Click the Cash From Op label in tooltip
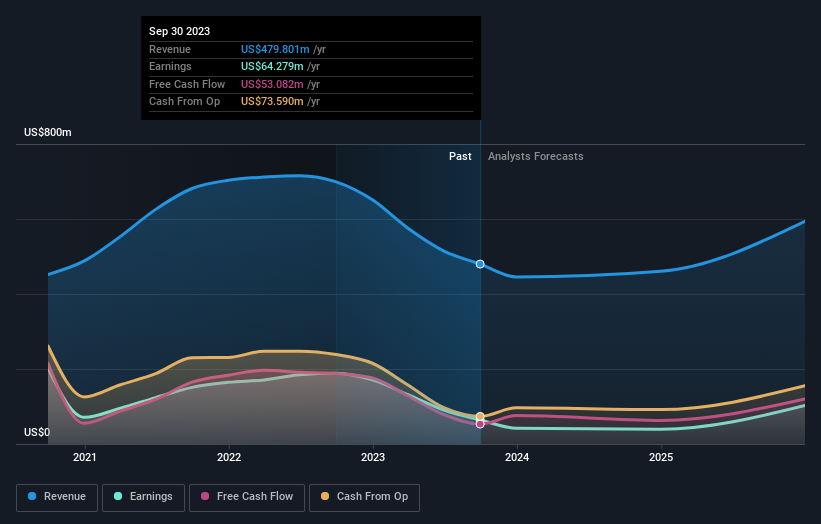The image size is (821, 524). (184, 102)
